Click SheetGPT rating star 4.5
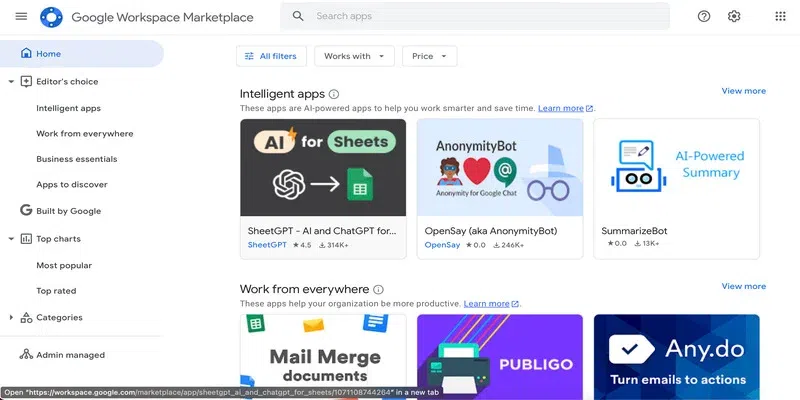 (x=302, y=245)
